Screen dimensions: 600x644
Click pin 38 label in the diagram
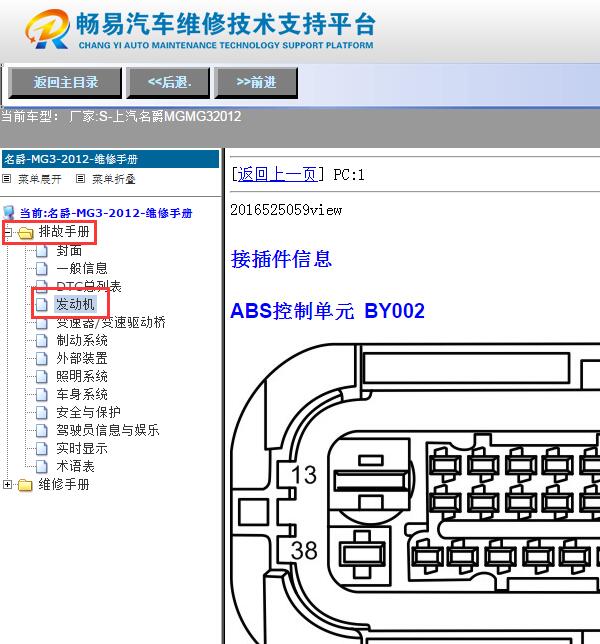coord(304,550)
